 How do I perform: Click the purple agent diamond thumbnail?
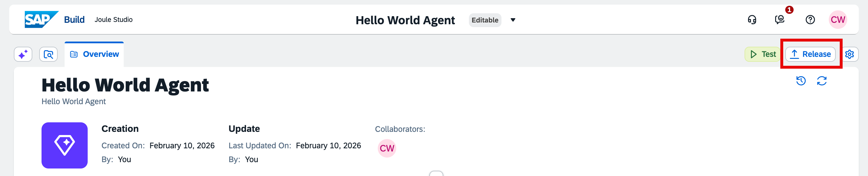64,145
